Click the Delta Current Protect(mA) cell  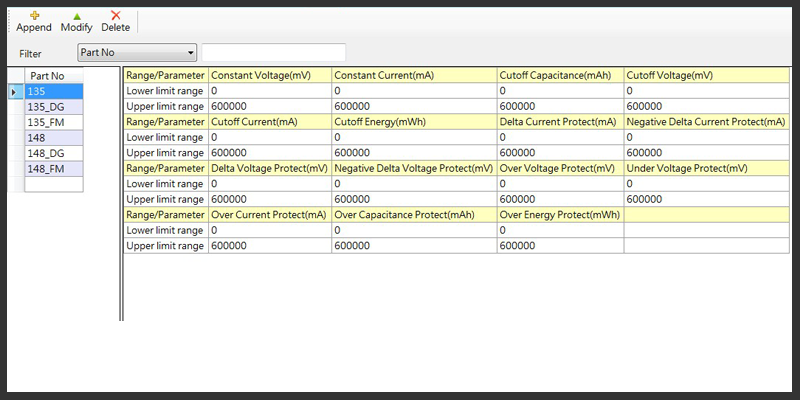point(560,121)
